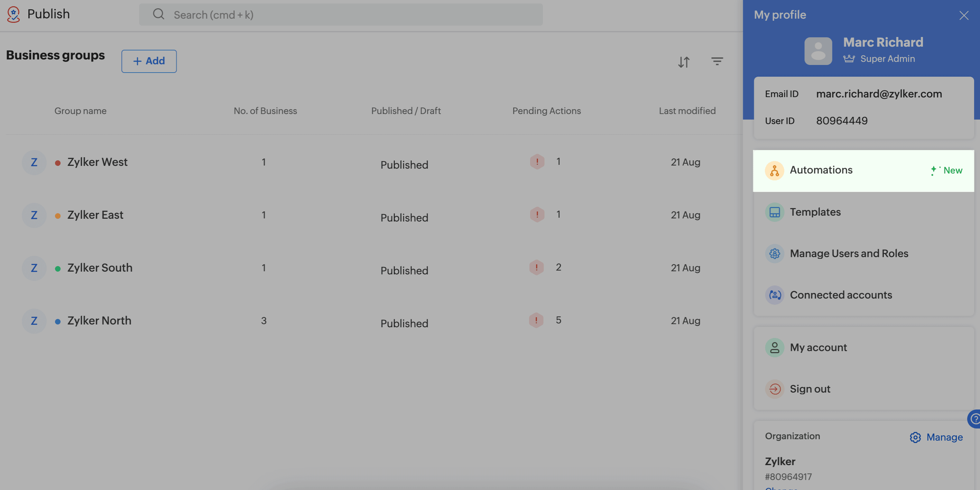
Task: Click the Templates layout icon
Action: pos(774,212)
